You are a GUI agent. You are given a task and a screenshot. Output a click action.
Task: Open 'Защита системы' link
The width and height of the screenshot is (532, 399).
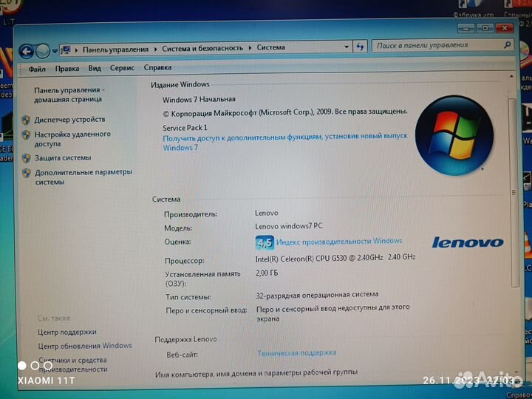(x=63, y=158)
